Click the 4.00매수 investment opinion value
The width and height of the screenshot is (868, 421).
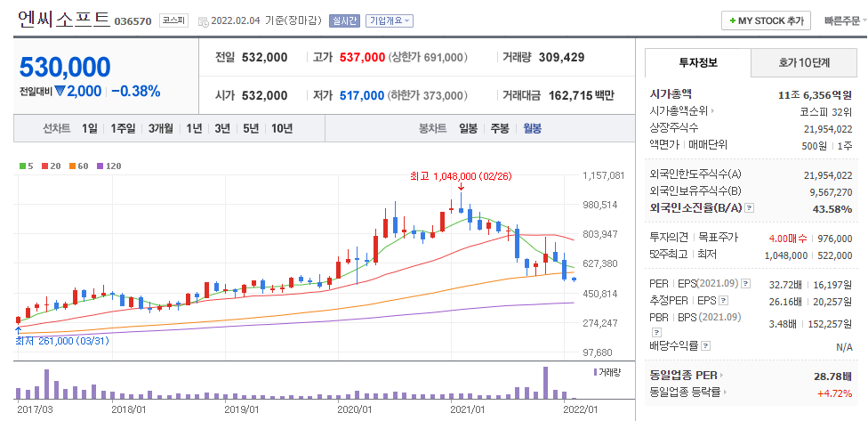pyautogui.click(x=788, y=239)
